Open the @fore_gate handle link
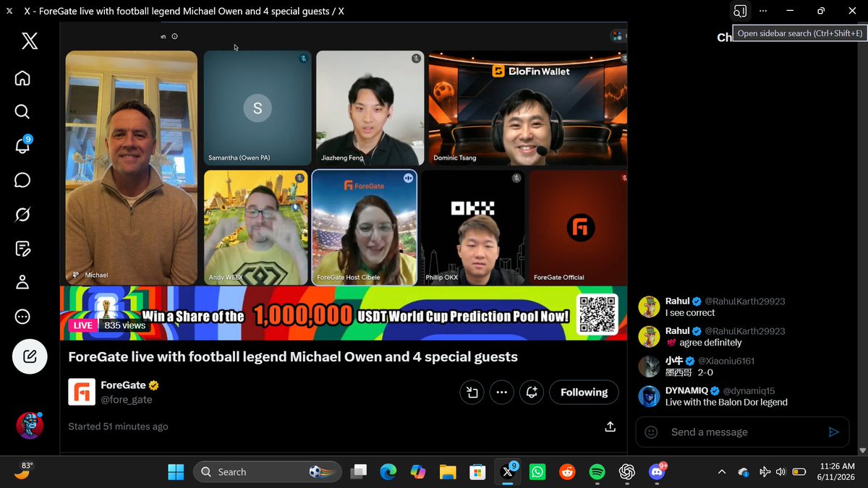 coord(127,399)
